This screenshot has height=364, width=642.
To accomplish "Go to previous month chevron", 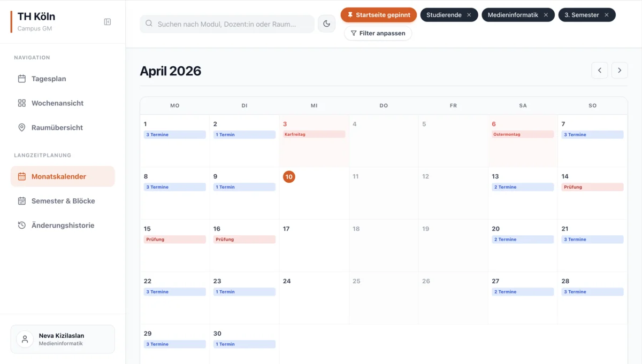I will [x=599, y=71].
